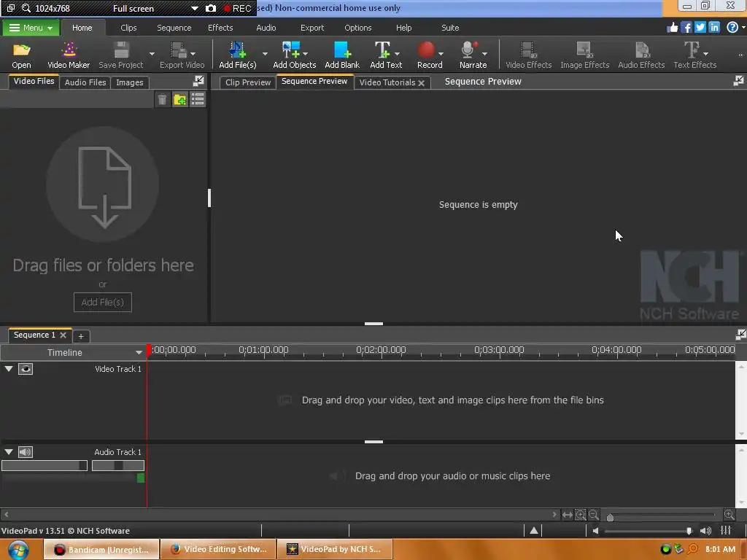This screenshot has height=560, width=747.
Task: Switch to Video Editing Software Firefox taskbar item
Action: pos(218,550)
